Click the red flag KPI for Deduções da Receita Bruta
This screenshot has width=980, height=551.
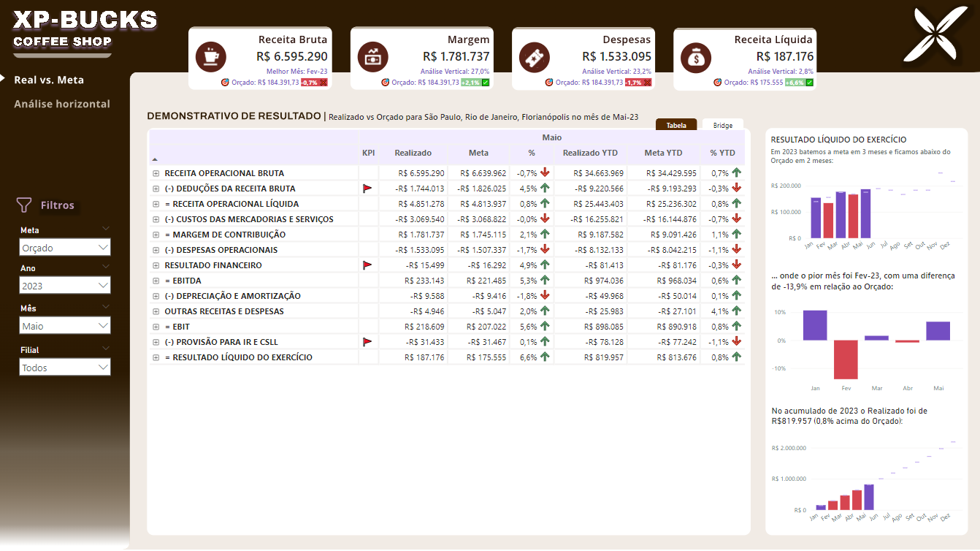coord(368,189)
